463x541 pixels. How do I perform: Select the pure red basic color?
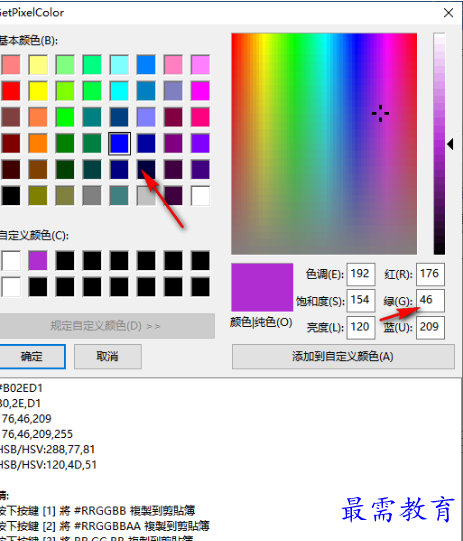(x=11, y=91)
